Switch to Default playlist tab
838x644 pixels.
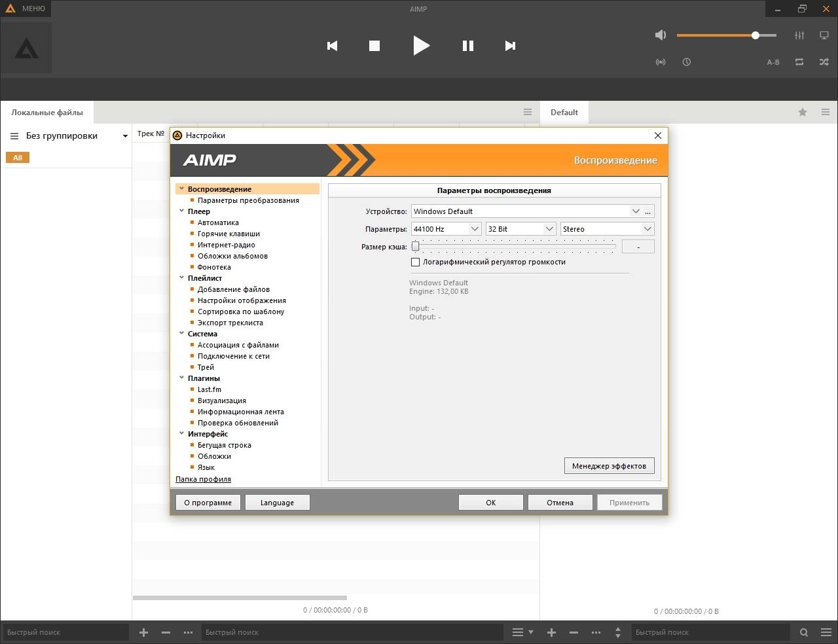point(564,112)
